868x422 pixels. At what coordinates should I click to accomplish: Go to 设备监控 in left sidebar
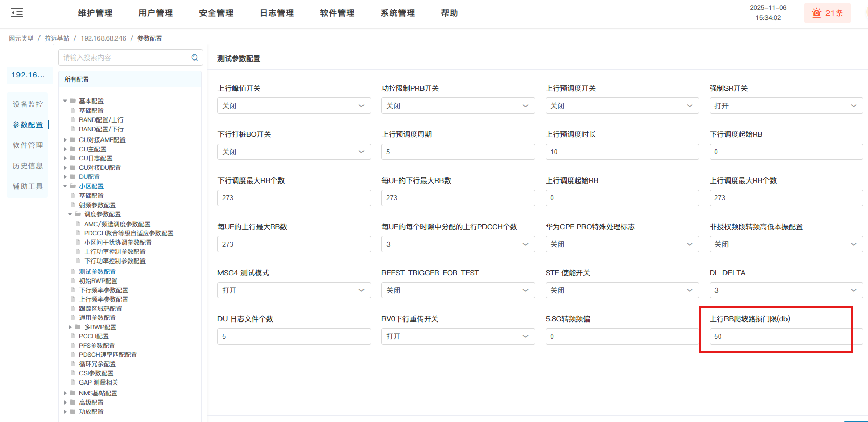(28, 104)
